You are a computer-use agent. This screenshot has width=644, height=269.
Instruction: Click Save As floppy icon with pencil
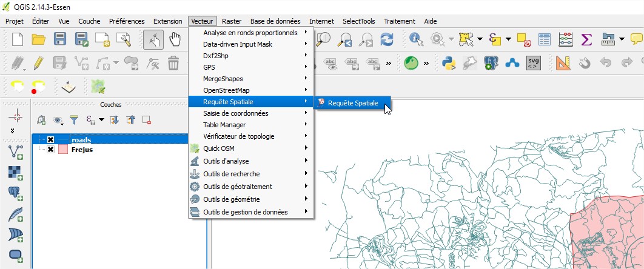pyautogui.click(x=82, y=39)
